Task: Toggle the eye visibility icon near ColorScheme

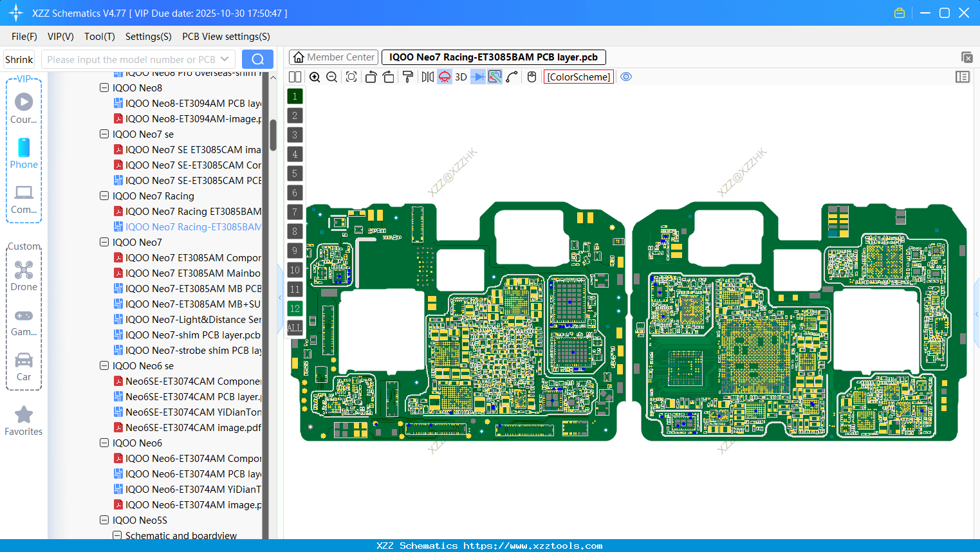Action: pyautogui.click(x=626, y=77)
